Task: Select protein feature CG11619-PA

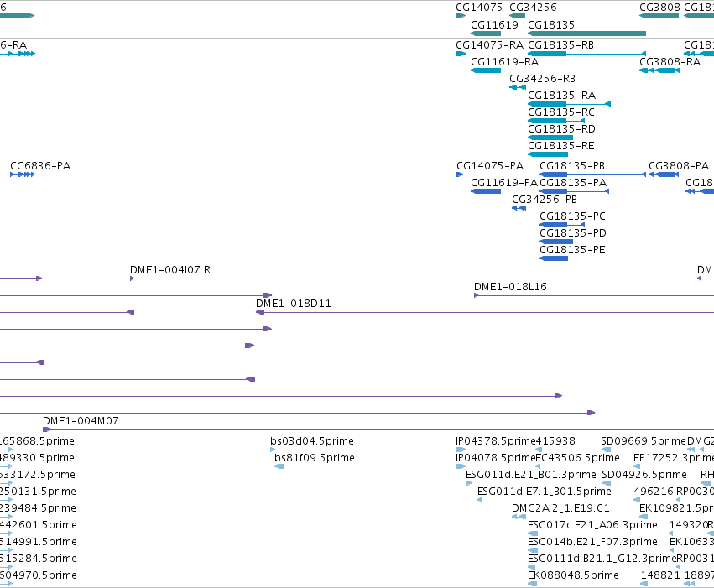Action: tap(486, 191)
